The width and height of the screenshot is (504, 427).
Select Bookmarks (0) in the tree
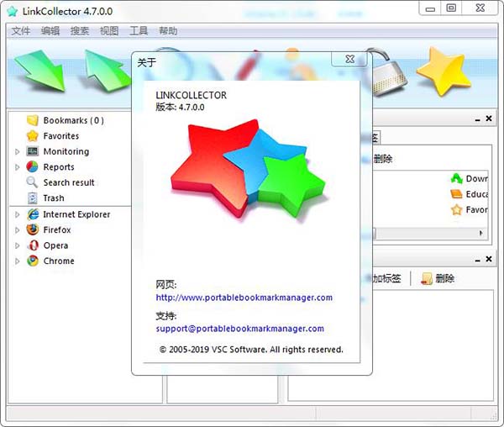[73, 120]
